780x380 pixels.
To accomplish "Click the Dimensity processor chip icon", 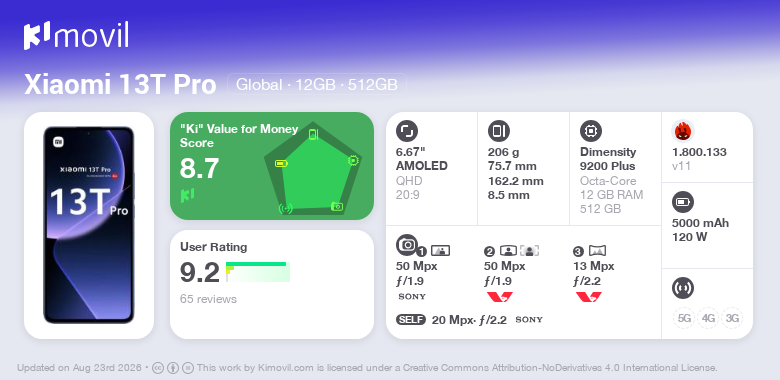I will [x=591, y=131].
